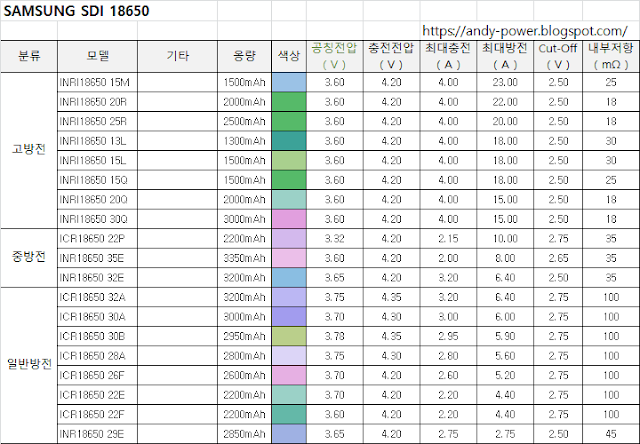Click the lavender swatch for 22P row
640x444 pixels.
(289, 238)
